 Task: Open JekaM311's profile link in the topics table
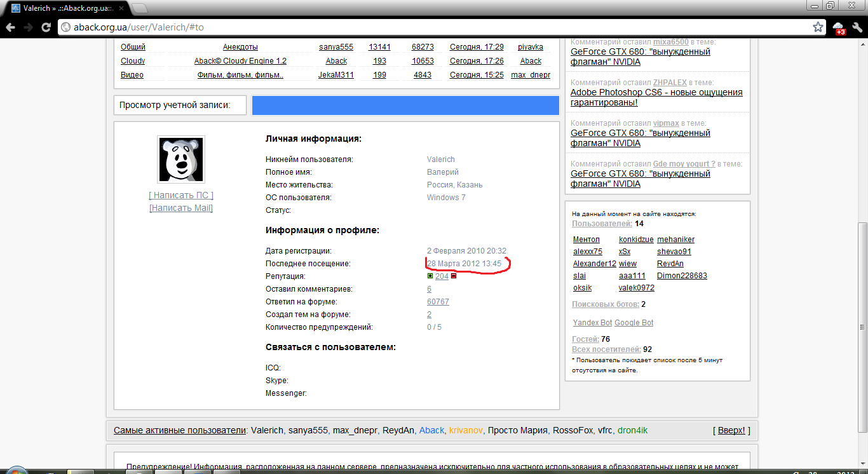pyautogui.click(x=336, y=75)
